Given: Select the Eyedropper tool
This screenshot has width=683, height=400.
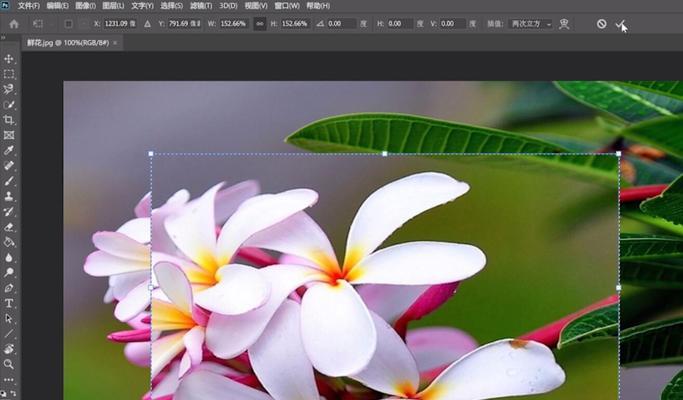Looking at the screenshot, I should (9, 150).
